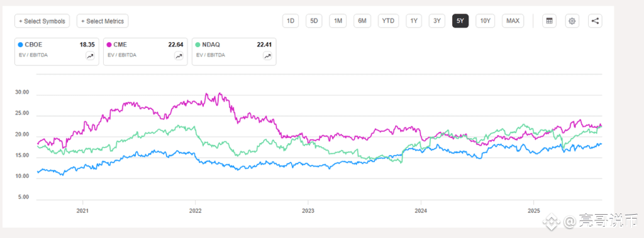Switch range to 10Y
The image size is (644, 238).
click(486, 21)
